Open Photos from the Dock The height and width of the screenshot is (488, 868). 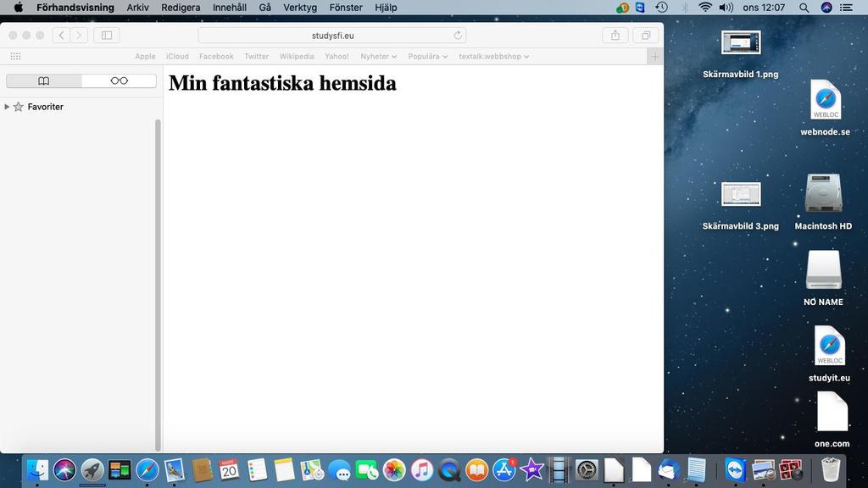tap(394, 470)
